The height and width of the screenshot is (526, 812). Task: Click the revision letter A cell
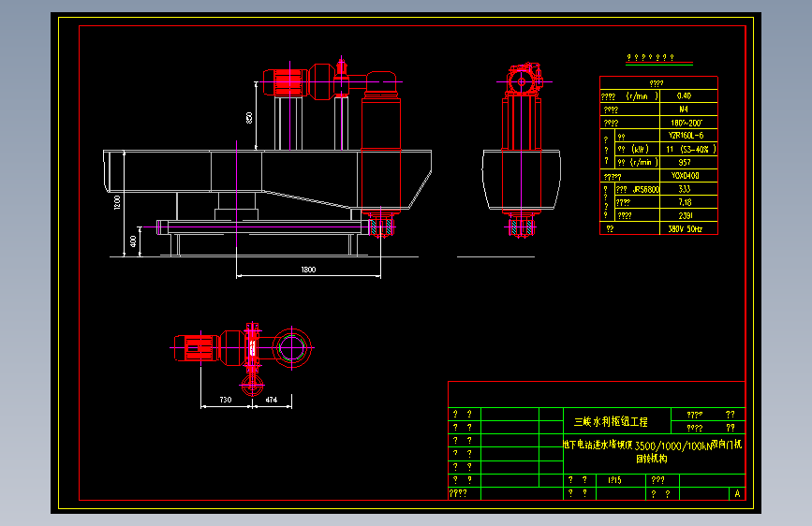737,493
